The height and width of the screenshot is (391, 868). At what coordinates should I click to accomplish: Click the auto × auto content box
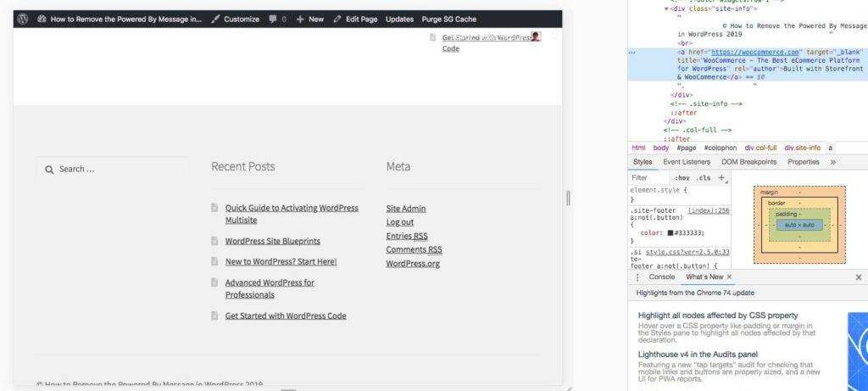(799, 225)
